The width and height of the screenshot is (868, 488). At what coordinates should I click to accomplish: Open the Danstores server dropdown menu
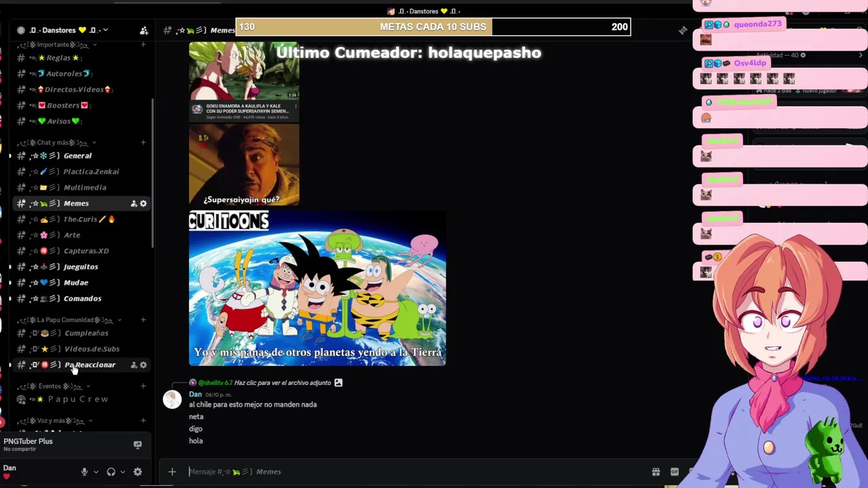105,30
